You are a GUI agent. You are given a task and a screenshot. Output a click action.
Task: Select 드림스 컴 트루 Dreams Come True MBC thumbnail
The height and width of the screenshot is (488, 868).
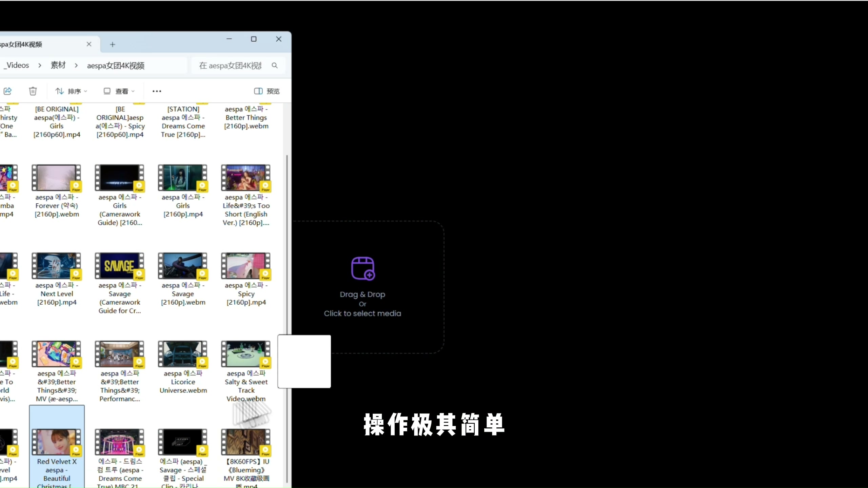click(x=119, y=442)
